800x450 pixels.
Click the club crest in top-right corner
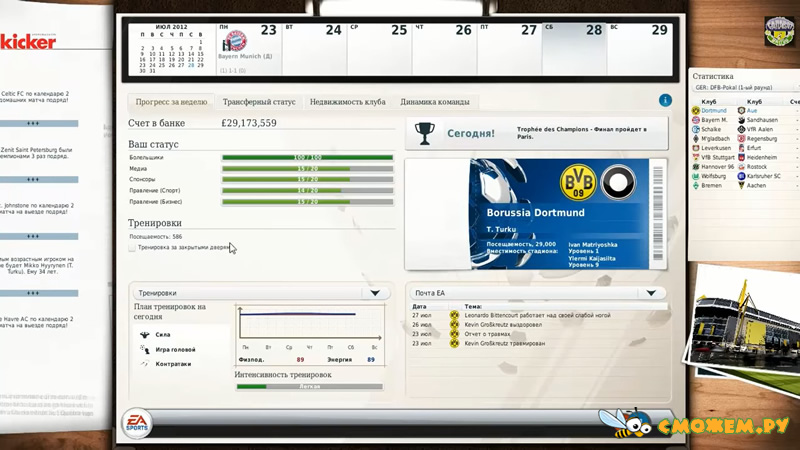(779, 31)
